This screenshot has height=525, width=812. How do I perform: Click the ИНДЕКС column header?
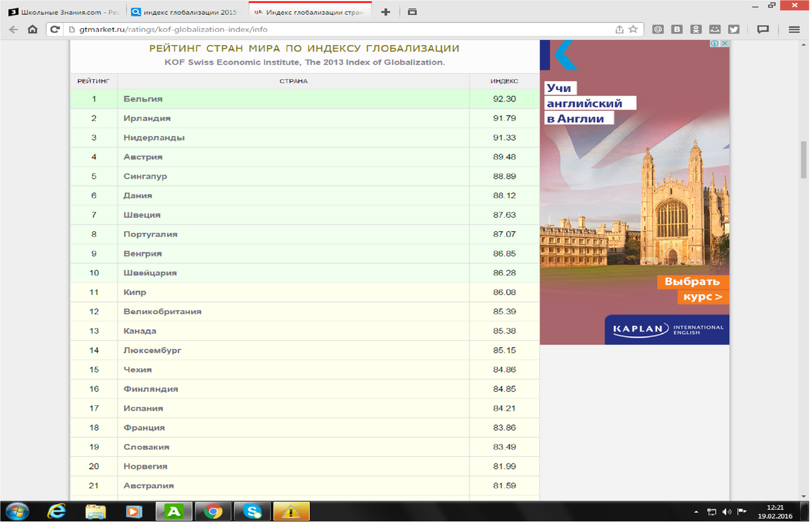[x=504, y=81]
